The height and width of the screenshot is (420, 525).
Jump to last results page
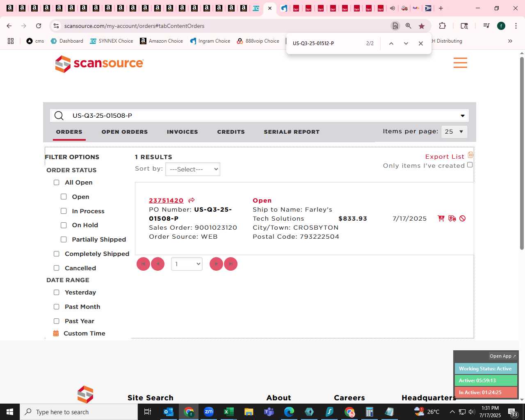click(231, 264)
